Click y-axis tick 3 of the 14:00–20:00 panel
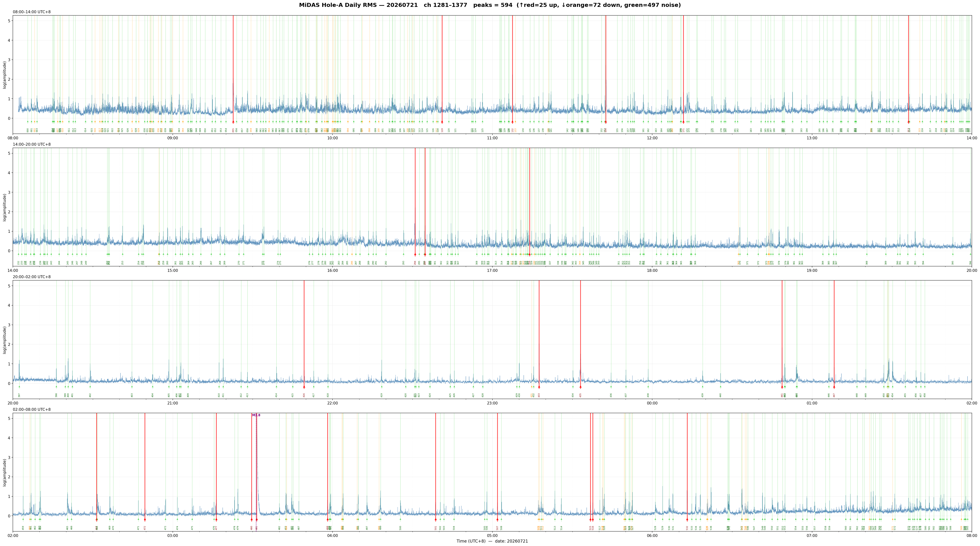The height and width of the screenshot is (546, 980). coord(9,193)
